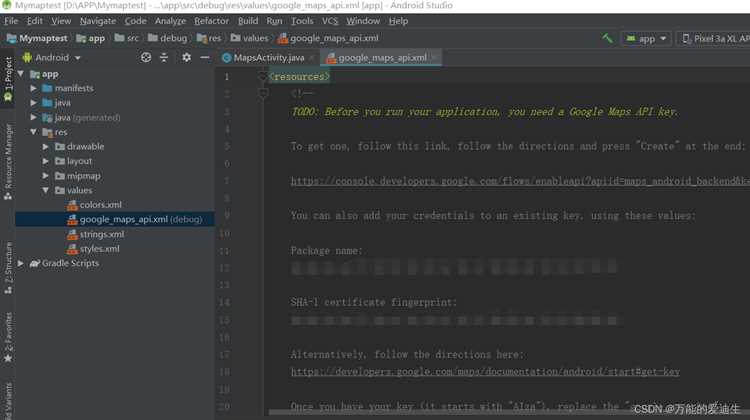The height and width of the screenshot is (420, 750).
Task: Open the Run menu
Action: (274, 21)
